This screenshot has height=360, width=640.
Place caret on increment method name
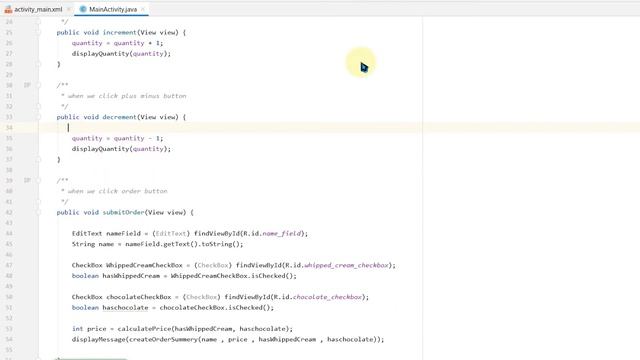[120, 32]
